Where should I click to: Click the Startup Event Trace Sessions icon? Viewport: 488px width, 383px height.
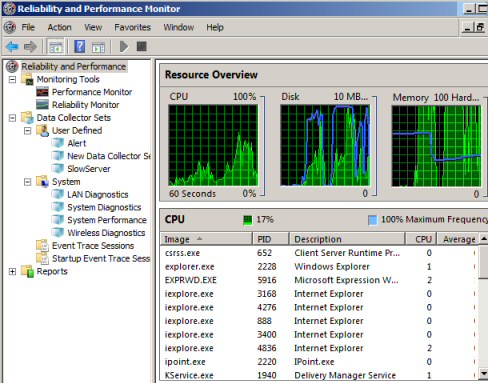coord(43,258)
